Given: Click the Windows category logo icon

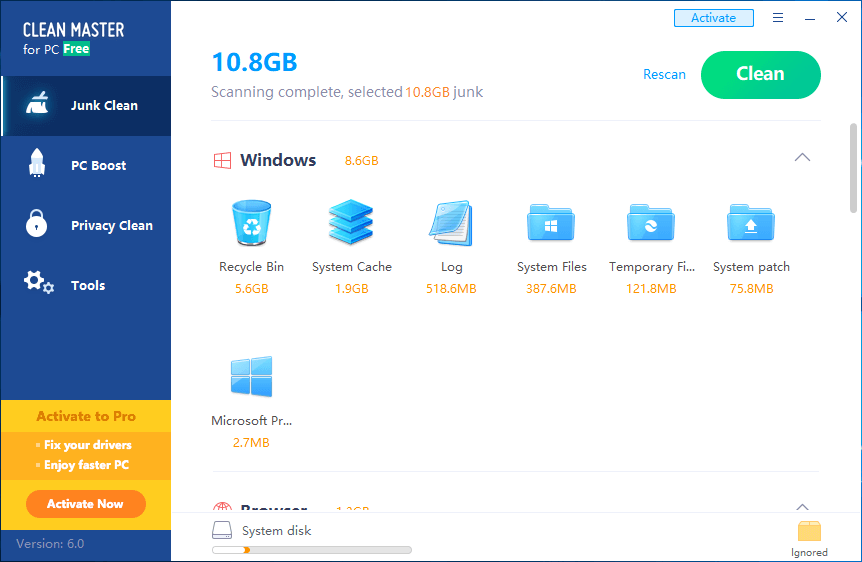Looking at the screenshot, I should [x=222, y=161].
